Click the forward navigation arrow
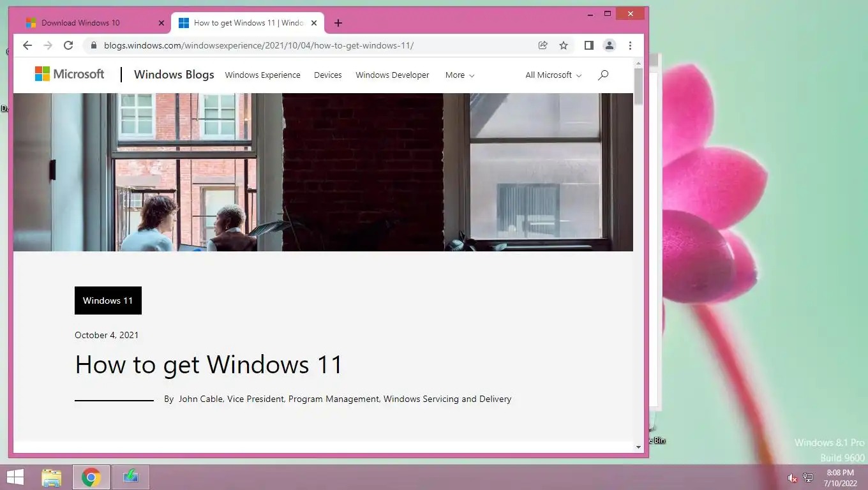Viewport: 868px width, 490px height. (x=48, y=45)
